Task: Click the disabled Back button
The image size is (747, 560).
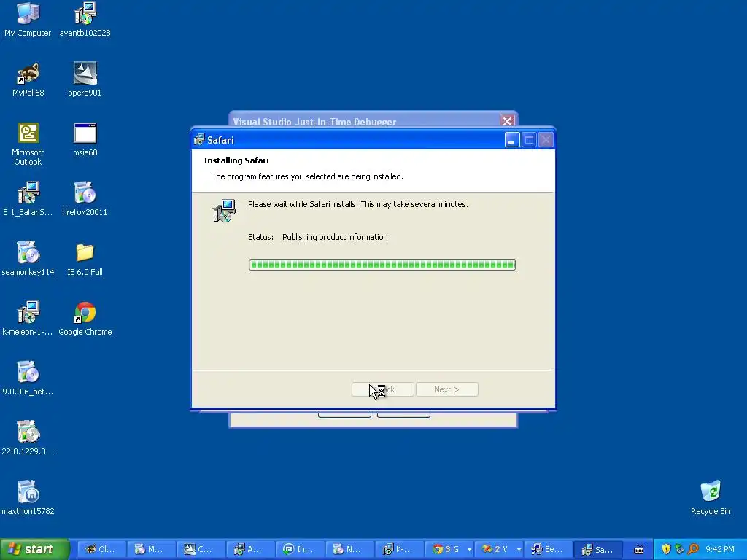Action: (x=382, y=389)
